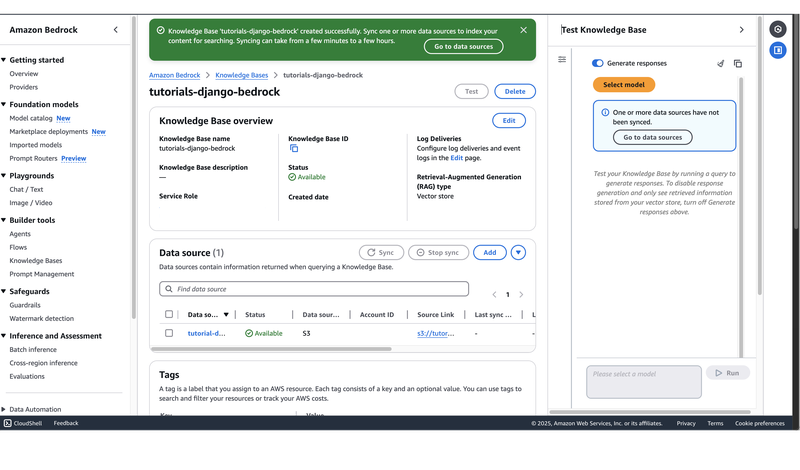Viewport: 800px width, 470px height.
Task: Click the Test button
Action: coord(471,91)
